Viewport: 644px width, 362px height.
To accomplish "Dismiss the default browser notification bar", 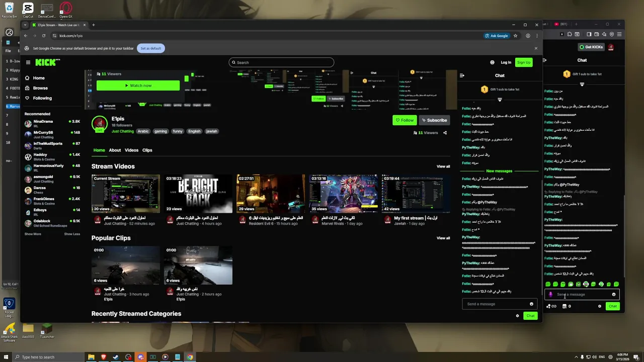I will pyautogui.click(x=536, y=48).
